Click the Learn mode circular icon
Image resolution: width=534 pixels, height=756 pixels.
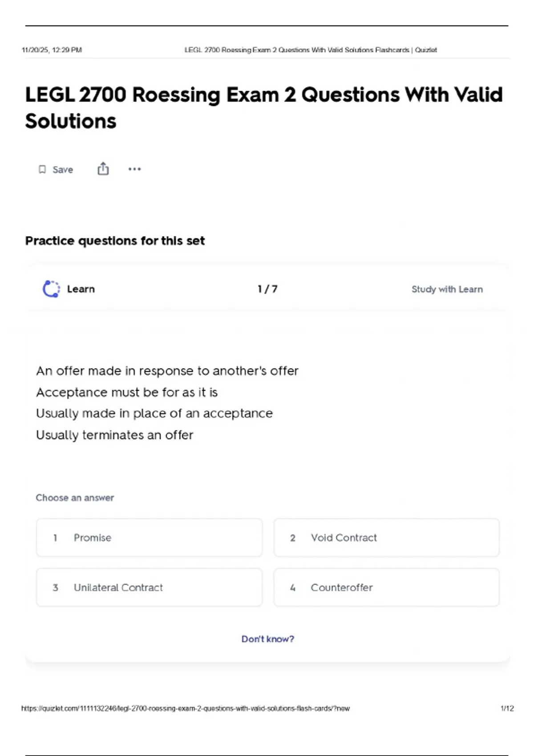coord(51,289)
